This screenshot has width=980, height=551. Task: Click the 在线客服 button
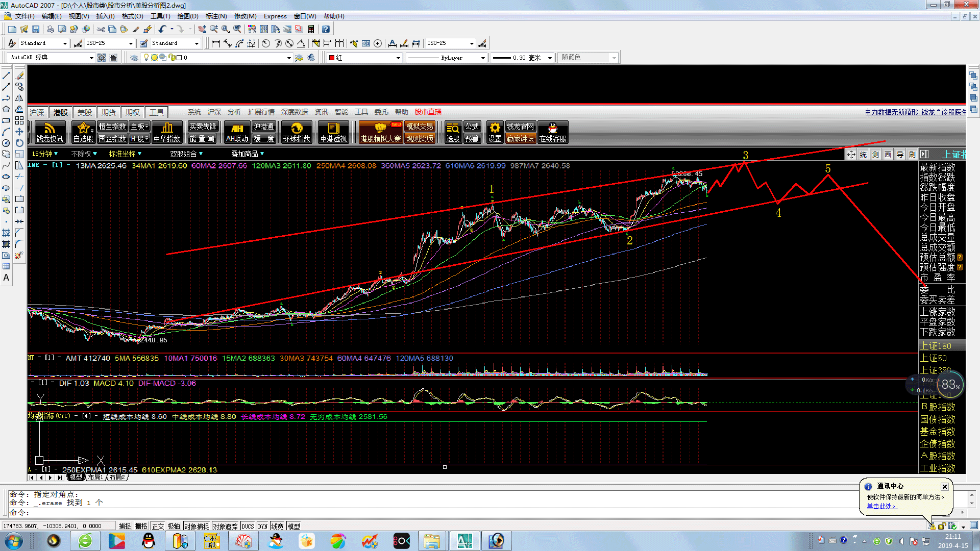pos(553,132)
